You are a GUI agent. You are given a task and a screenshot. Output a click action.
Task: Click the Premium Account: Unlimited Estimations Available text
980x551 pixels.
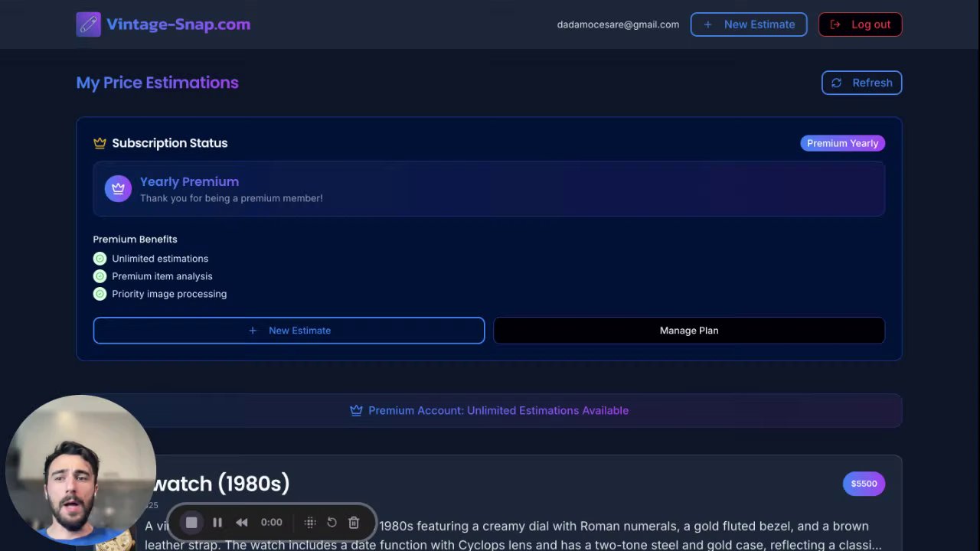pyautogui.click(x=498, y=411)
